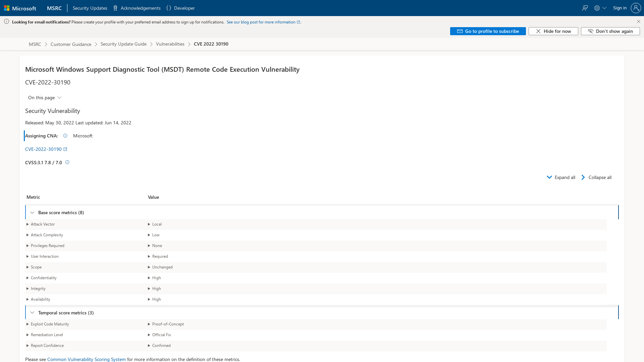This screenshot has width=644, height=362.
Task: Expand Confidentiality metric details
Action: point(42,278)
